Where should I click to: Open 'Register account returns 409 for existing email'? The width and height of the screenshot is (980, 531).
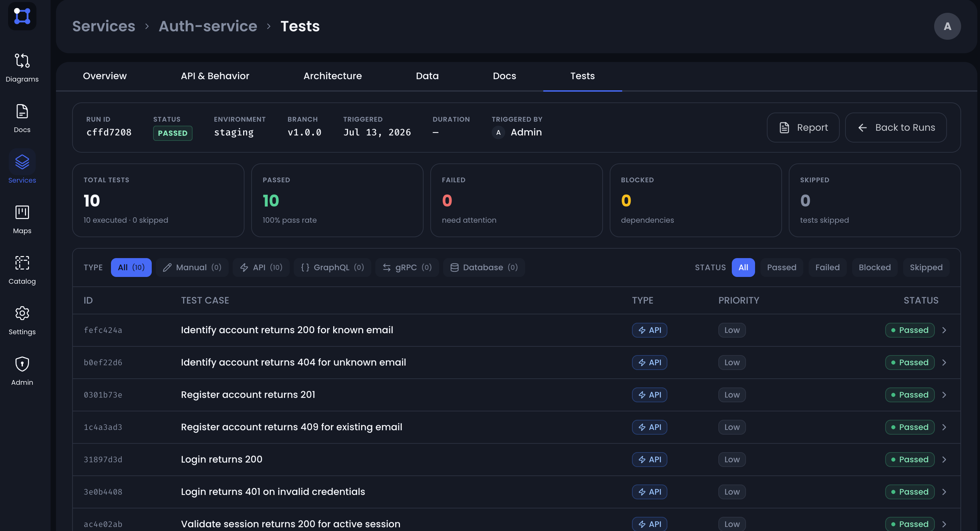pos(291,427)
